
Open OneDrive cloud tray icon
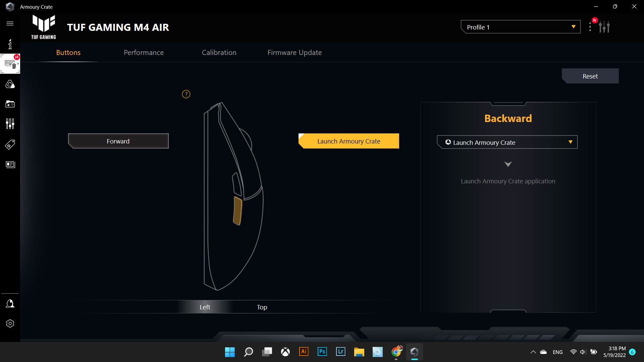click(543, 352)
